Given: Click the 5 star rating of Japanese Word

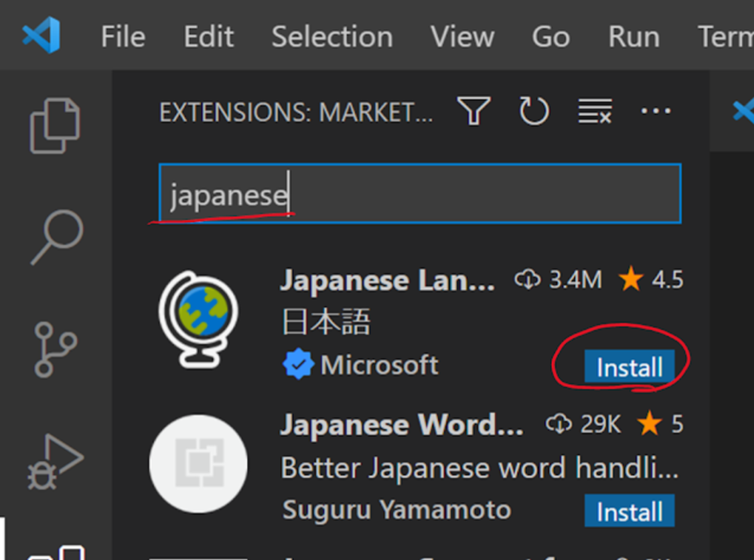Looking at the screenshot, I should point(660,425).
